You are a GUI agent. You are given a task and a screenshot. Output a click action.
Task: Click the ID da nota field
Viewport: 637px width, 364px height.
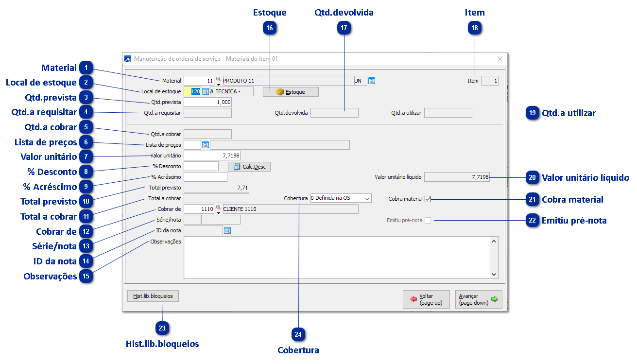point(203,230)
